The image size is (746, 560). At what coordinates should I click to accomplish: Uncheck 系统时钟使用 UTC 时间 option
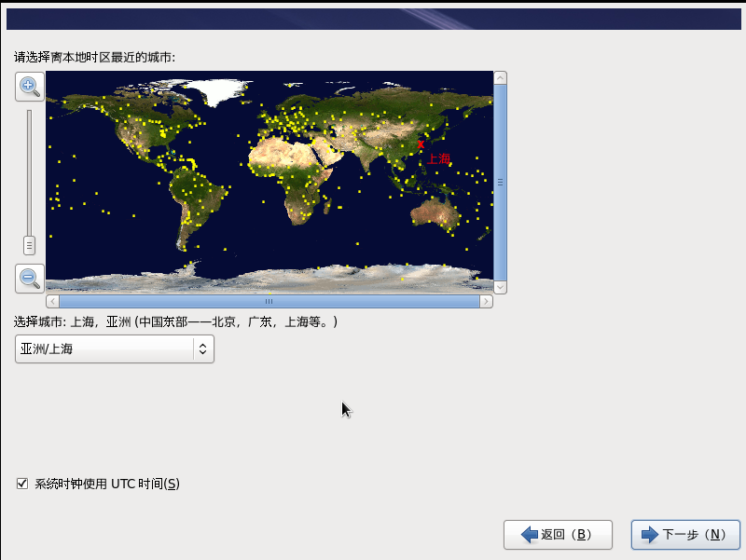(21, 483)
